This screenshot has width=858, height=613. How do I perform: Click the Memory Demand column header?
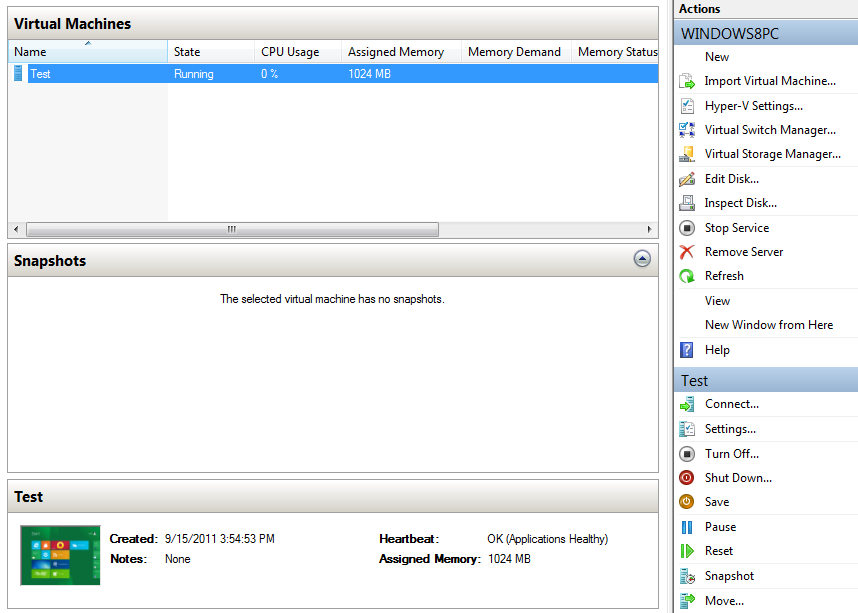[x=516, y=51]
